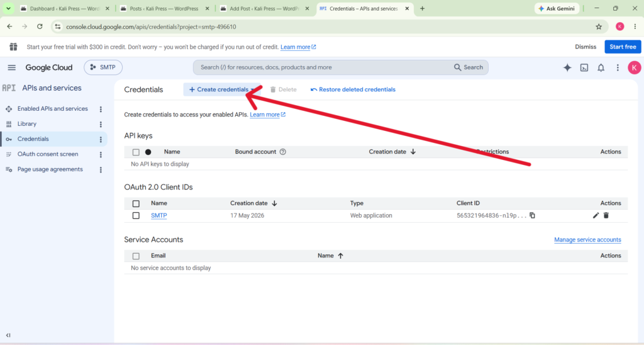Open the tab search dropdown arrow

[8, 8]
